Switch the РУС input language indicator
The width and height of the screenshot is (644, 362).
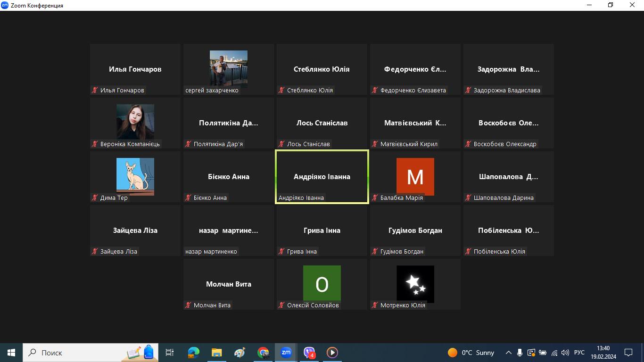(x=579, y=353)
